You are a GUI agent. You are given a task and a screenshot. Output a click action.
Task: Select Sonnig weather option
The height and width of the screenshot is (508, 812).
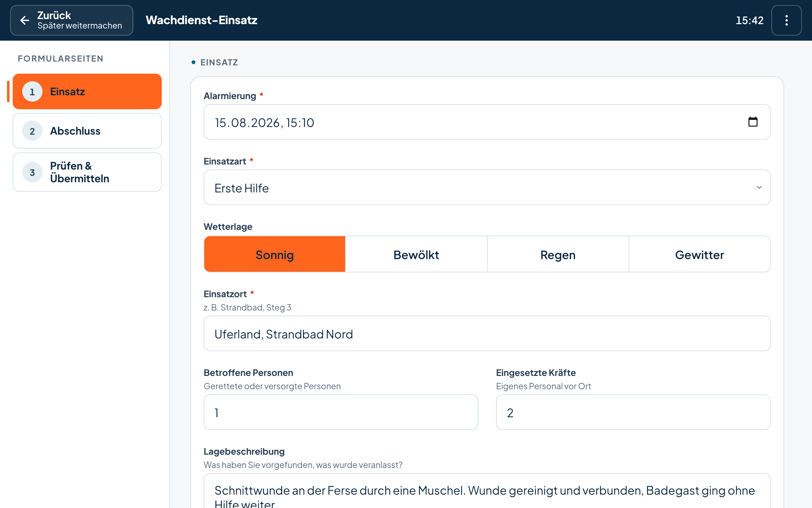coord(274,254)
